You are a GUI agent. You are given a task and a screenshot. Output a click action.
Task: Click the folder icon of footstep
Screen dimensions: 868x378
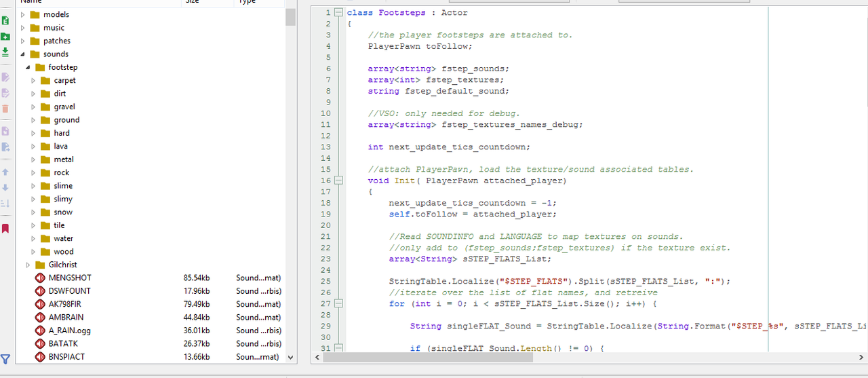[x=40, y=67]
